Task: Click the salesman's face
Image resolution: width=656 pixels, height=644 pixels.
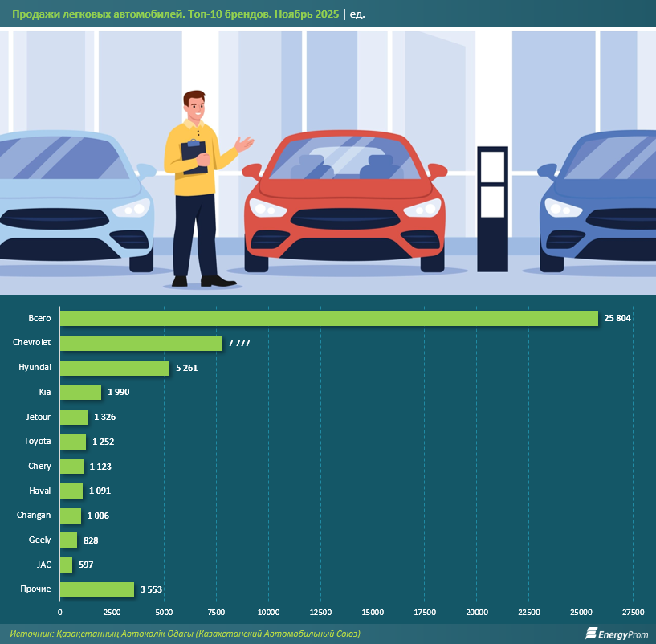Action: click(x=195, y=108)
